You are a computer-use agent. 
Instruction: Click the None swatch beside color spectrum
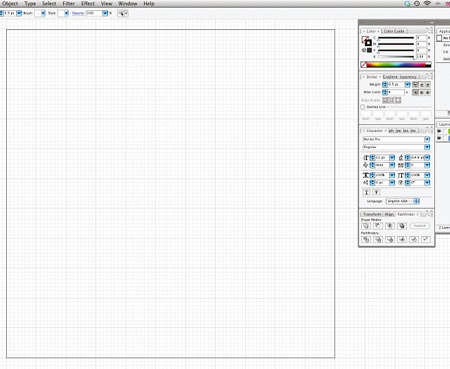point(364,65)
